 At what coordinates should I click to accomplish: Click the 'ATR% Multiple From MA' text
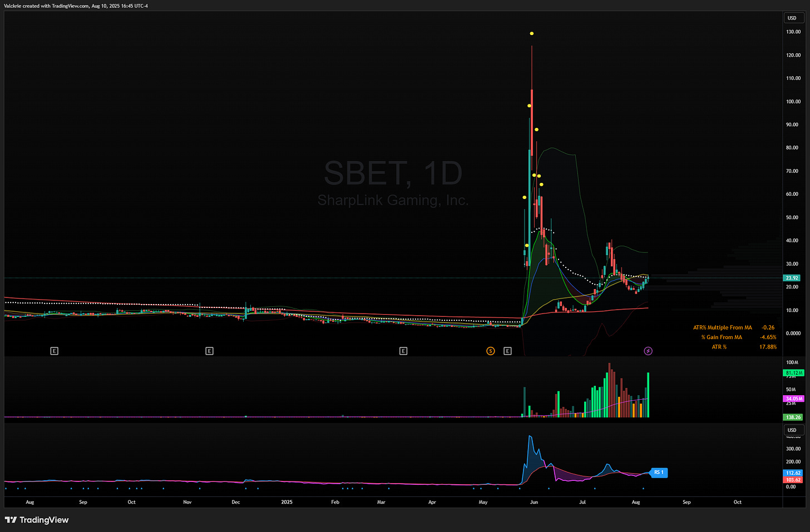pyautogui.click(x=722, y=327)
